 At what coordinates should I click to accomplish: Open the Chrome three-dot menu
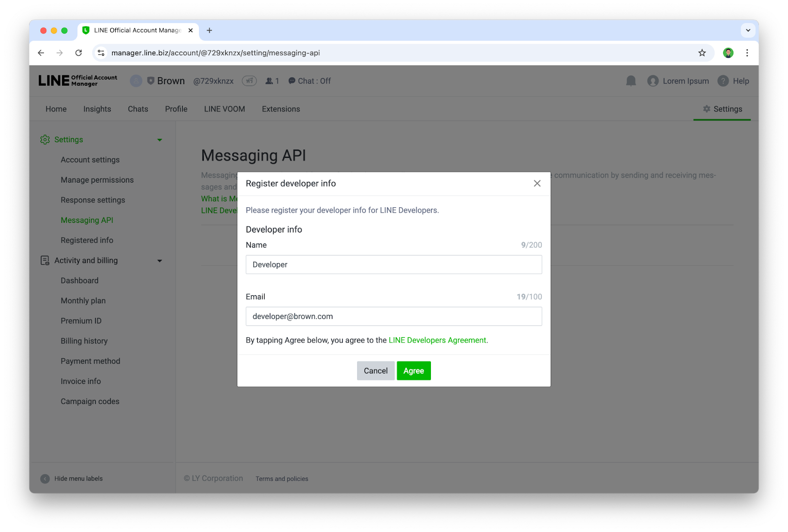pos(747,53)
